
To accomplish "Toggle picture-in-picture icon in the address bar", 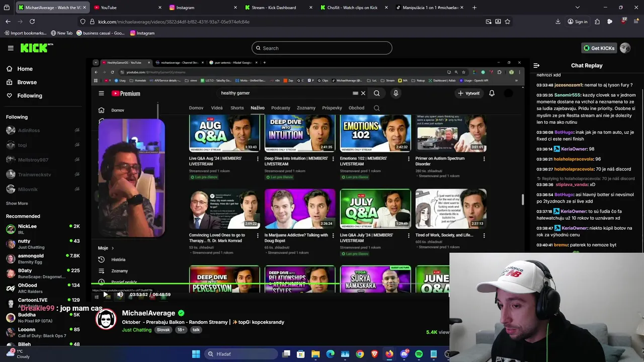I will 489,22.
